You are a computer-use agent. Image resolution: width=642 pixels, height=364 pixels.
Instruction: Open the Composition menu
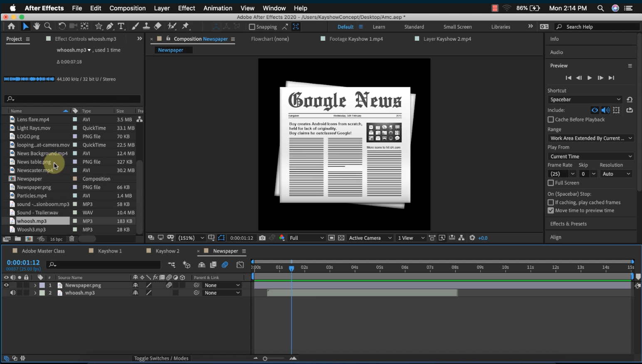tap(127, 8)
